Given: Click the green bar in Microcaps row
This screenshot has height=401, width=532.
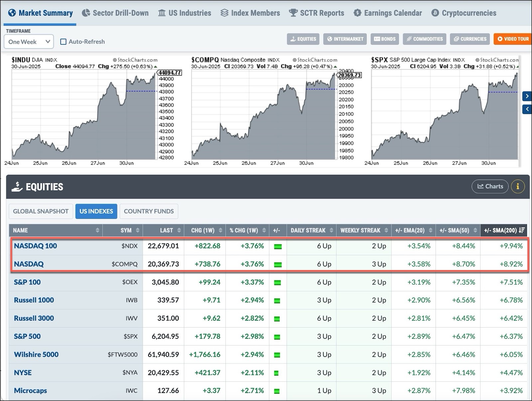Looking at the screenshot, I should [277, 391].
